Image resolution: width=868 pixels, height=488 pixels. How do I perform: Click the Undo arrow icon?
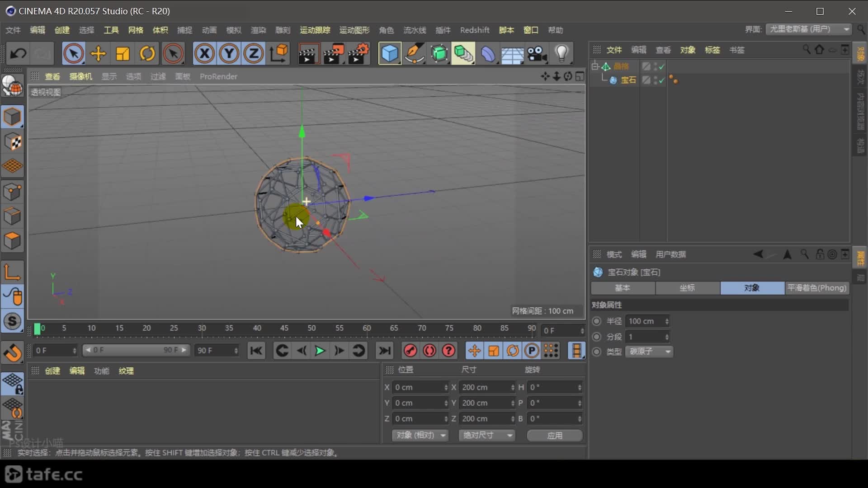pyautogui.click(x=19, y=54)
